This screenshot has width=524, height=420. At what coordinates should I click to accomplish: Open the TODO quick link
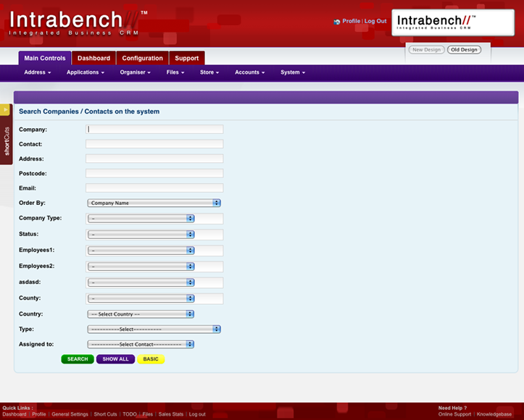[x=130, y=414]
